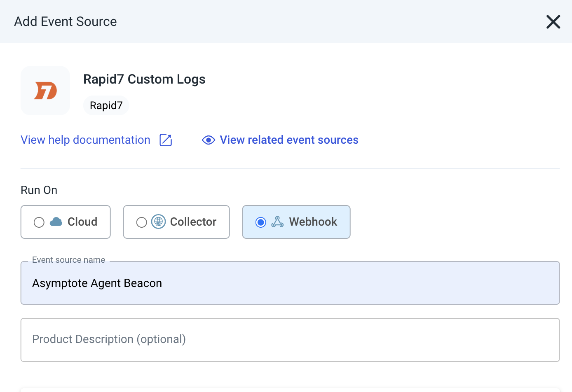
Task: Focus the Event source name field
Action: click(290, 283)
